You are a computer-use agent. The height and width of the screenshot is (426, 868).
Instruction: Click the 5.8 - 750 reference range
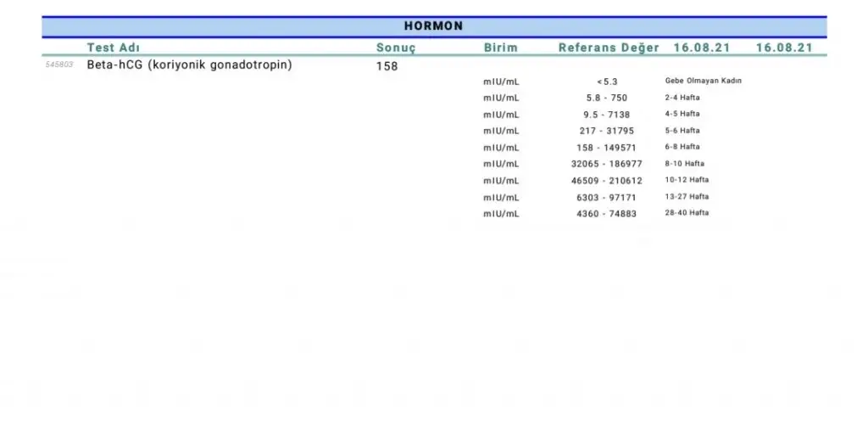coord(606,98)
